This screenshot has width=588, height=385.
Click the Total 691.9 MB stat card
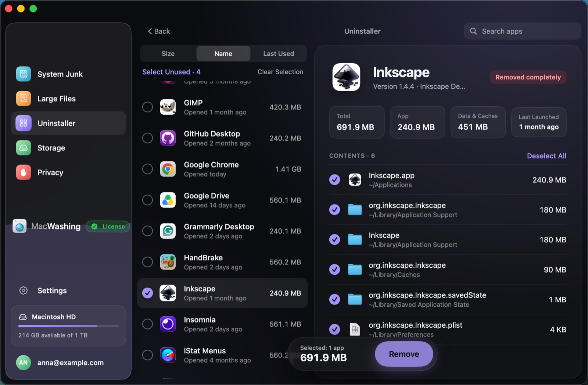tap(356, 122)
